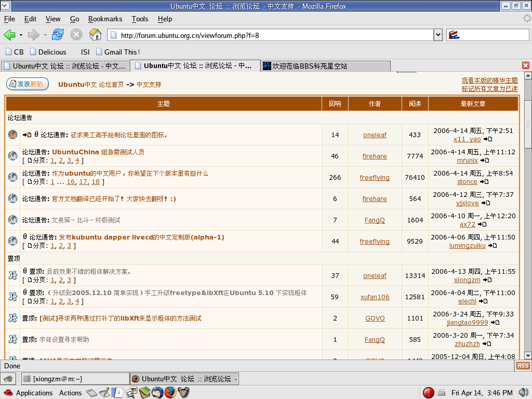Open the image viewer magnifier launcher
The width and height of the screenshot is (532, 399).
(x=131, y=393)
